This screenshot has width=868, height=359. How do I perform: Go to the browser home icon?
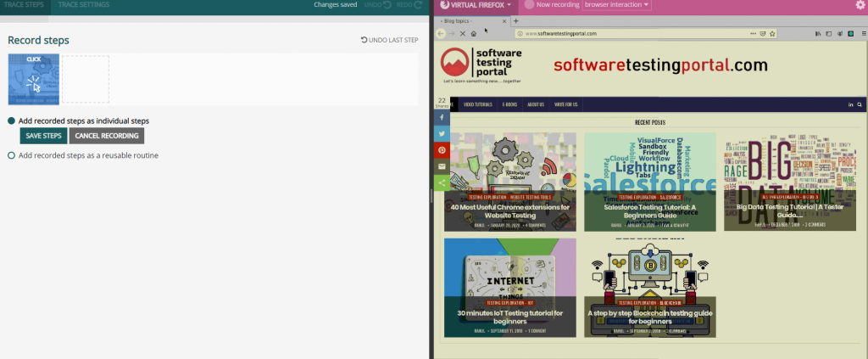[x=474, y=34]
